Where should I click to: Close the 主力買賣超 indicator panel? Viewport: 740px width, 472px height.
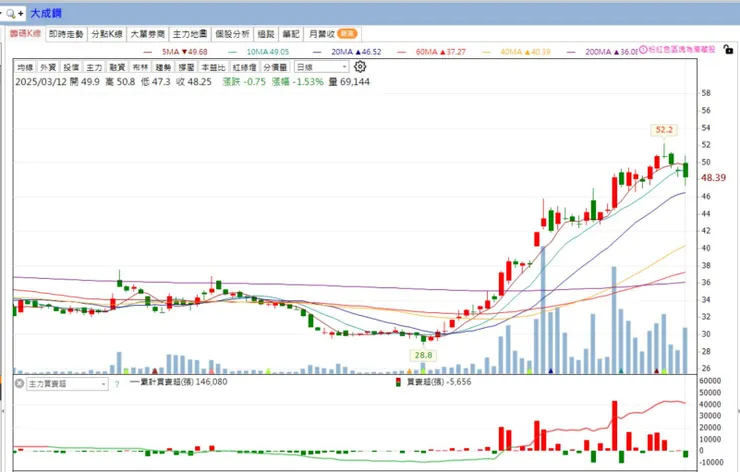click(x=19, y=383)
